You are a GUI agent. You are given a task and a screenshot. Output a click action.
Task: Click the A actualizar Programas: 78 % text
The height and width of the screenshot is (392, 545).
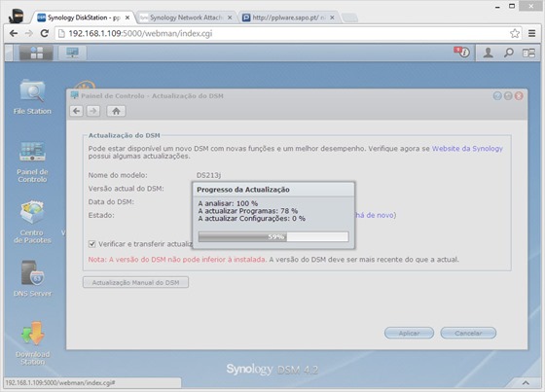pos(248,211)
